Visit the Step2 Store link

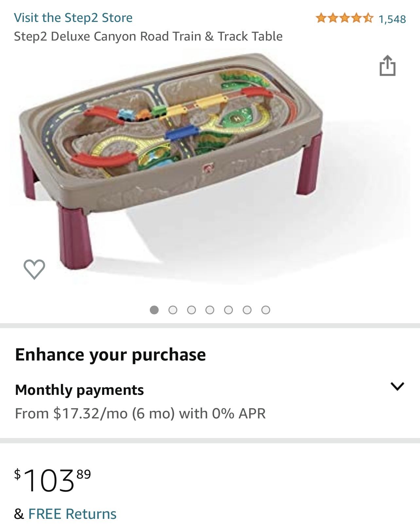point(73,18)
